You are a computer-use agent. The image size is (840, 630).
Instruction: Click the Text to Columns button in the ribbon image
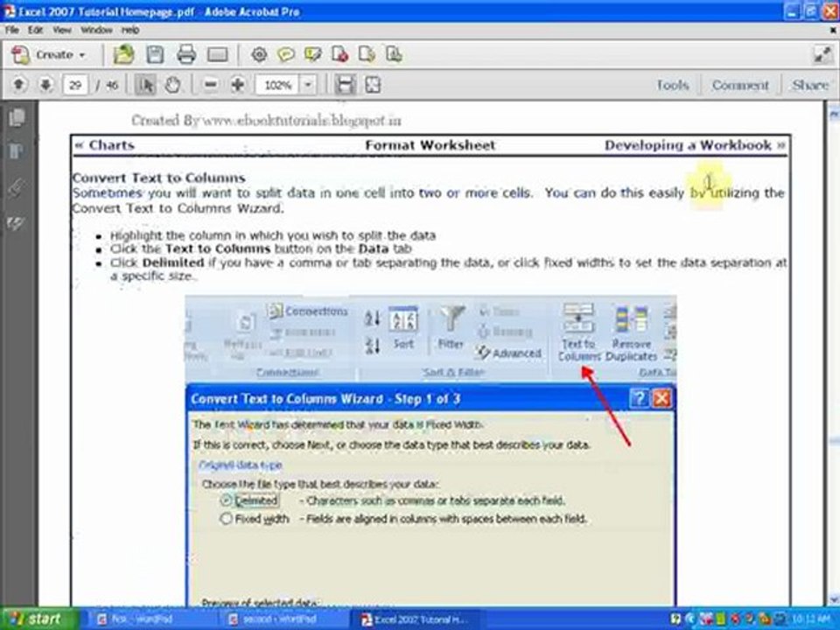578,332
